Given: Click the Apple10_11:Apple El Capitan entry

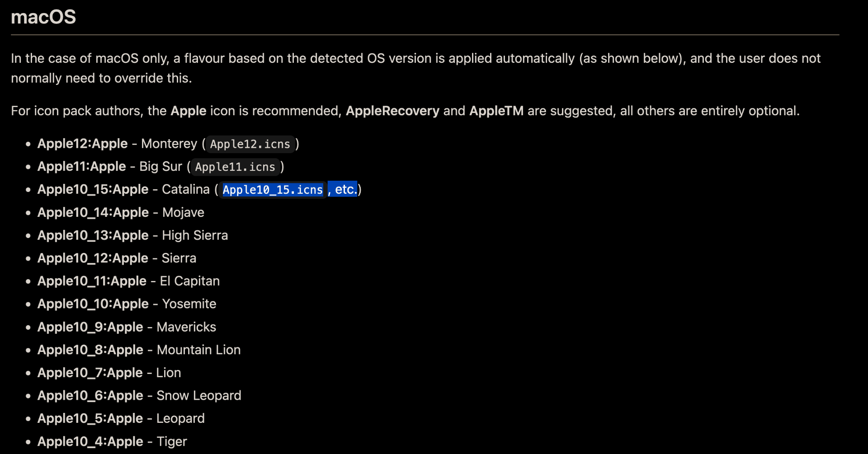Looking at the screenshot, I should coord(128,281).
